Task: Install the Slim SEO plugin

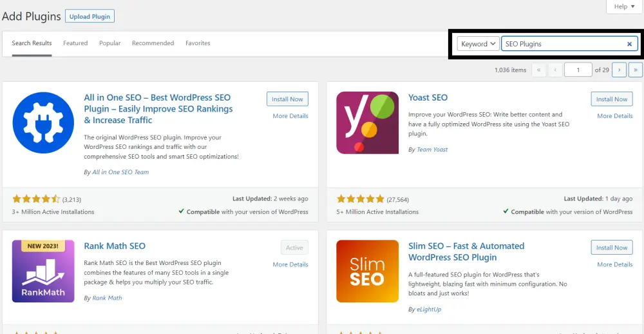Action: pos(612,248)
